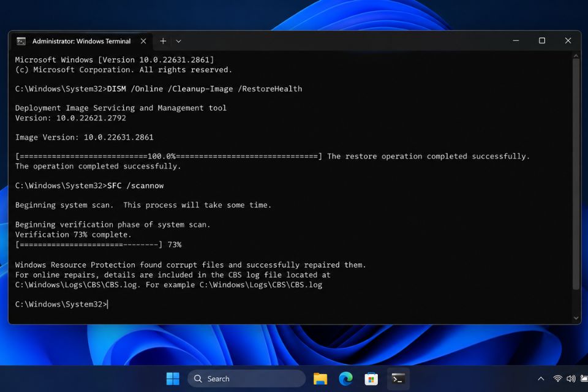Click the SFC /scannow command text
This screenshot has height=392, width=588.
pyautogui.click(x=135, y=186)
